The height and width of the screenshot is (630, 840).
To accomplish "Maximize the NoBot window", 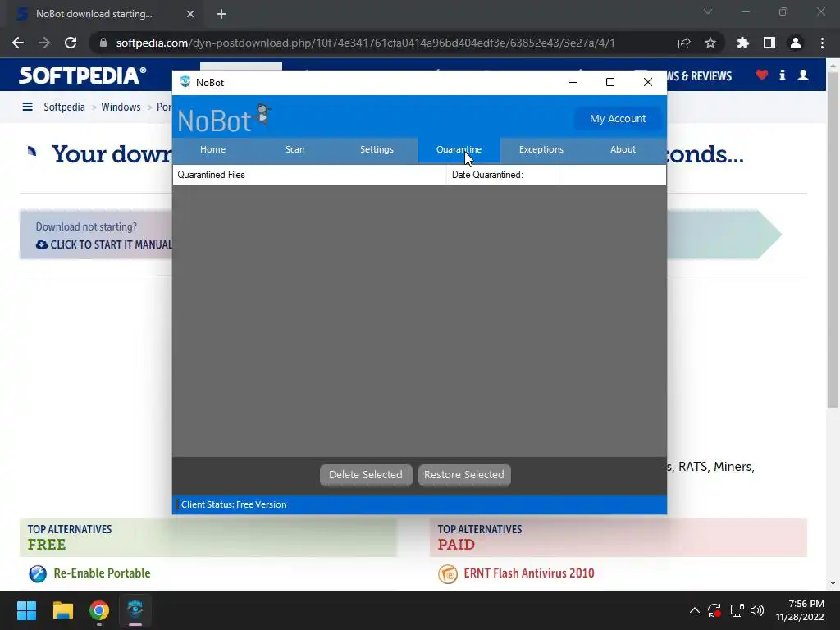I will click(x=610, y=82).
